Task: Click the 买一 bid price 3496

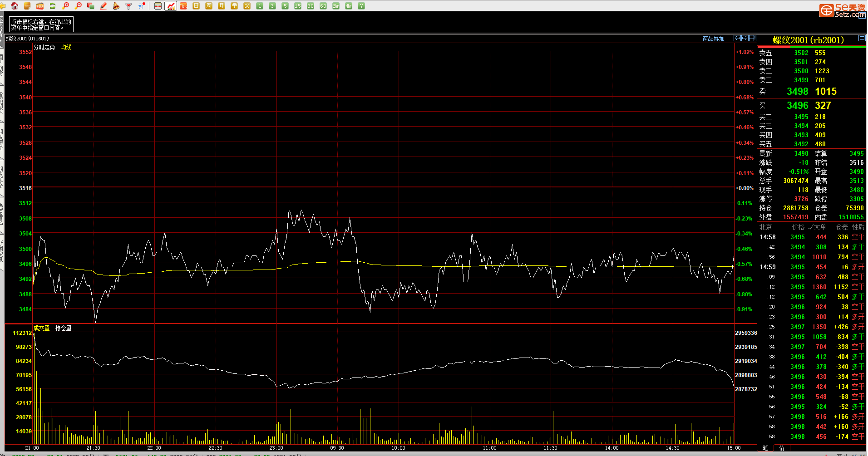Action: (x=798, y=105)
